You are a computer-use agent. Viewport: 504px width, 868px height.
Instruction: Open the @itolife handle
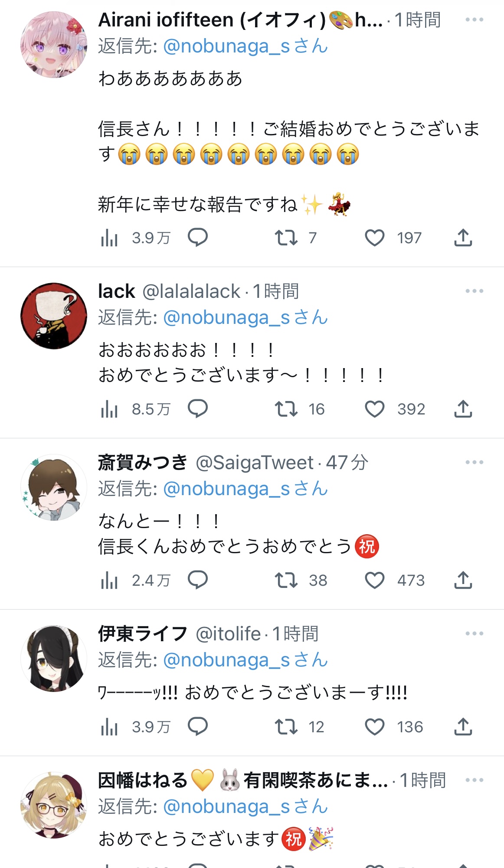228,634
